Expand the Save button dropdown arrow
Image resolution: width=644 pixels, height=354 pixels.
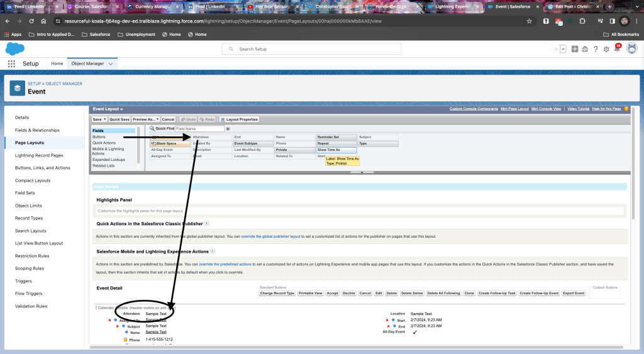pos(104,119)
